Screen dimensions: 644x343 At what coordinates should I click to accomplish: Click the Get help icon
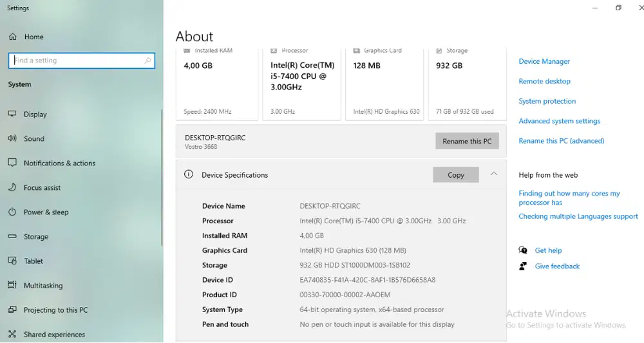[x=523, y=250]
